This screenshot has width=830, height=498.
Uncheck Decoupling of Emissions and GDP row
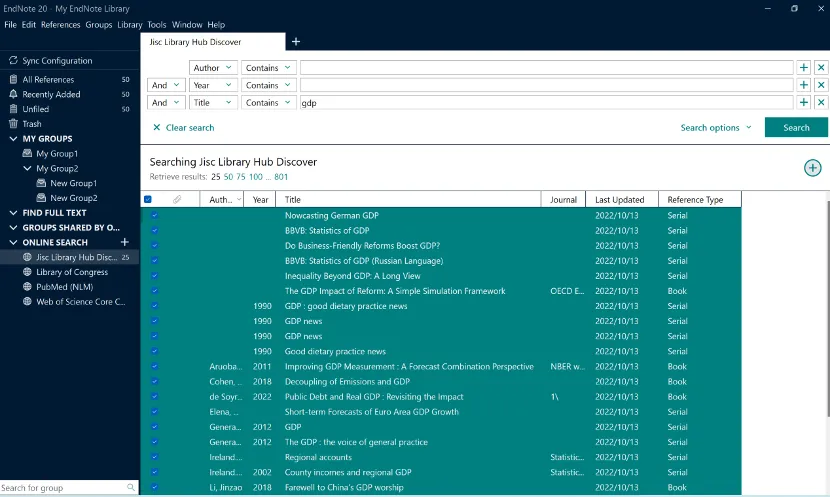155,382
